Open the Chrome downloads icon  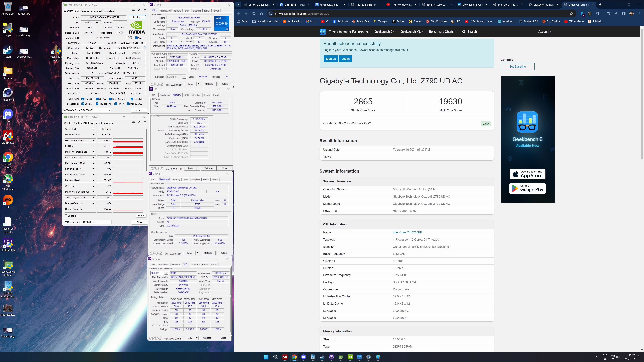coord(616,14)
